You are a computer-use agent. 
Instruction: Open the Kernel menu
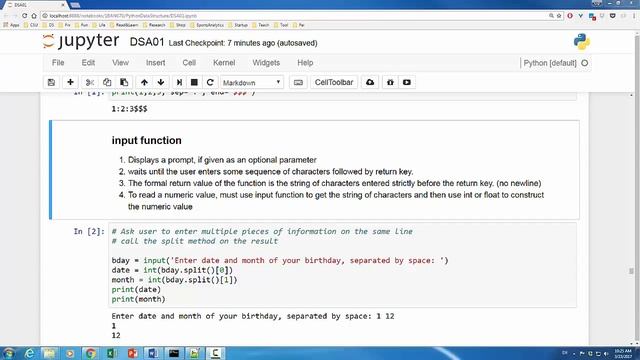(x=224, y=63)
